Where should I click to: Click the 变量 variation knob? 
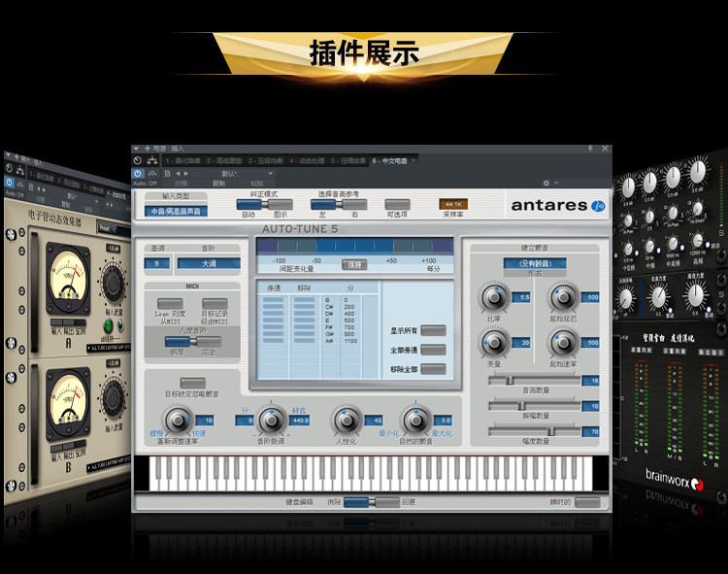pos(494,343)
